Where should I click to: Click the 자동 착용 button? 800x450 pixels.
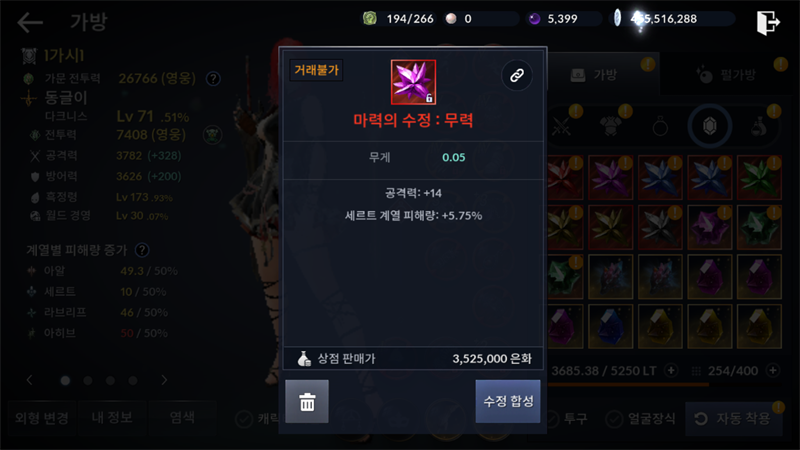(x=733, y=419)
